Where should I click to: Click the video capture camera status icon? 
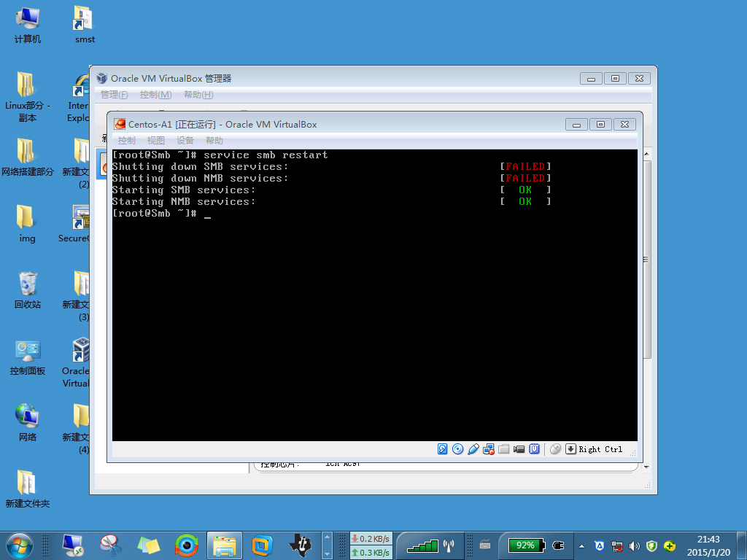[519, 449]
